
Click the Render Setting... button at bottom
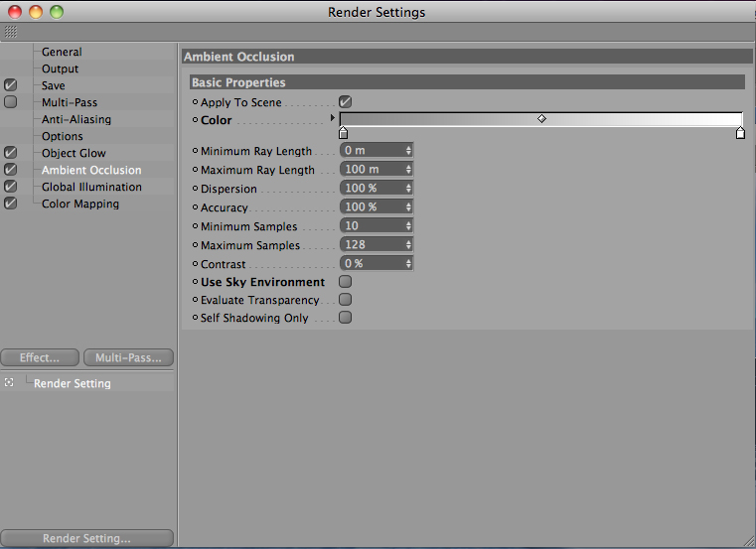[x=86, y=538]
